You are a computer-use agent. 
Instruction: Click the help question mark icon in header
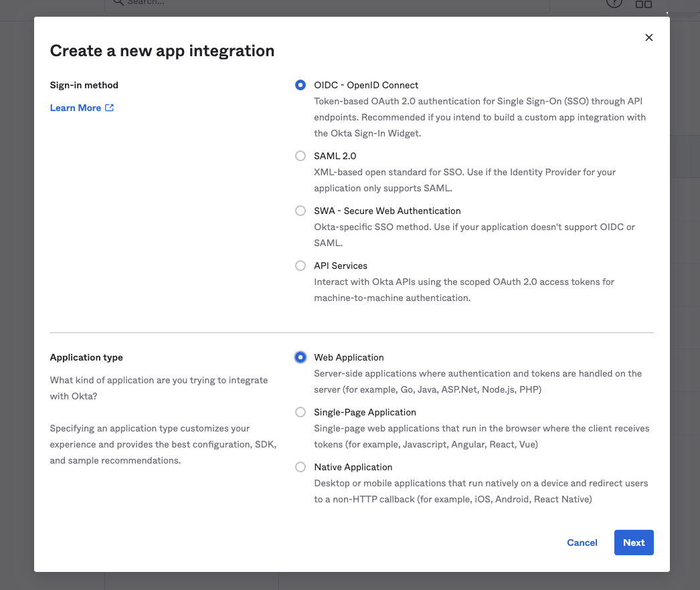point(614,3)
